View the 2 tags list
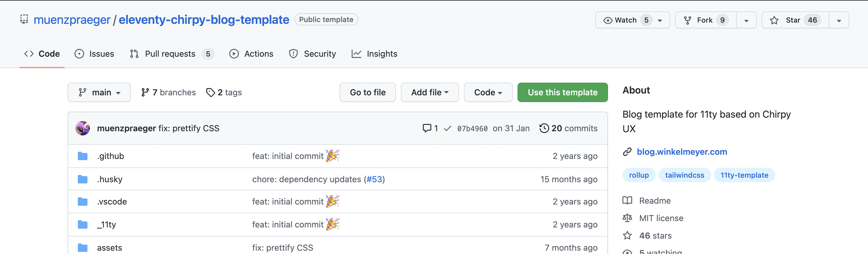This screenshot has height=254, width=868. click(224, 92)
